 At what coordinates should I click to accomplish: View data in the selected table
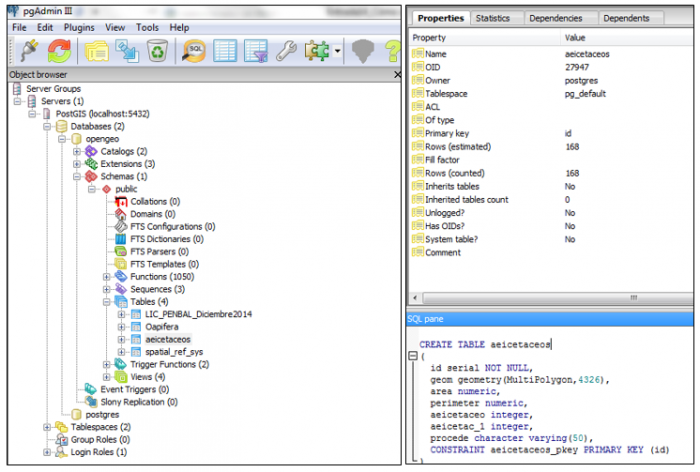pos(225,51)
